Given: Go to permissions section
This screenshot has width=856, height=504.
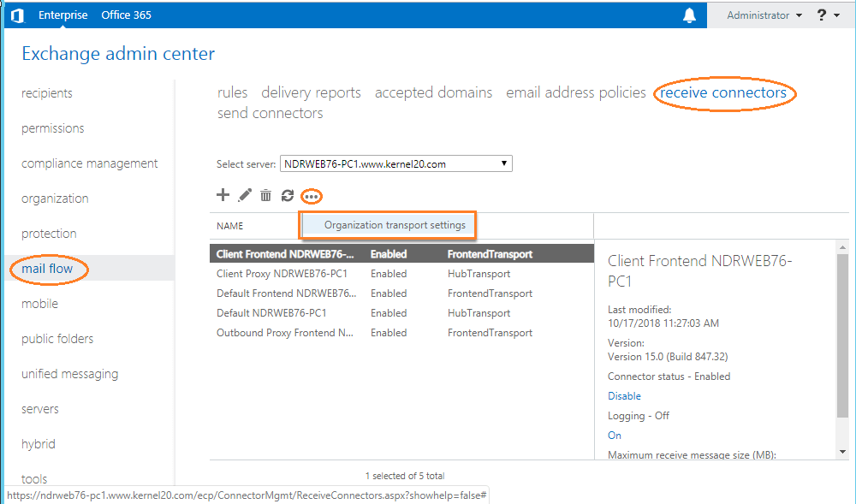Looking at the screenshot, I should point(53,128).
